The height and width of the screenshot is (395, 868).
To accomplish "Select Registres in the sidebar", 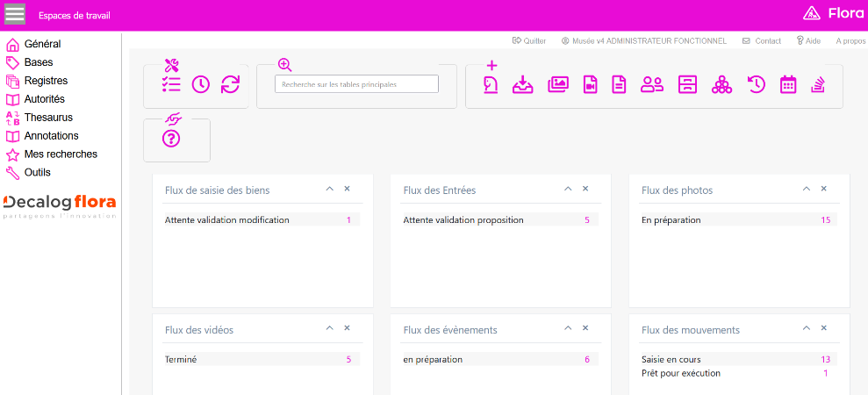I will click(x=46, y=81).
